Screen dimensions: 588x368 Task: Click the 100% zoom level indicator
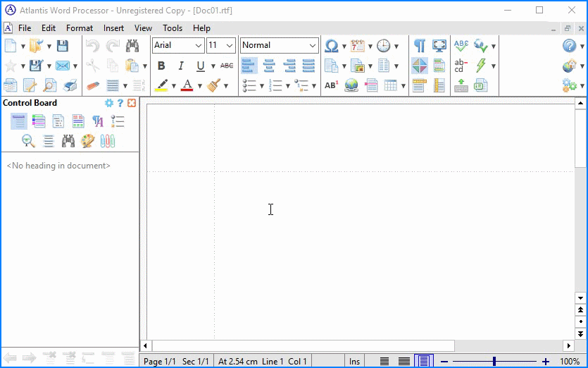tap(570, 362)
